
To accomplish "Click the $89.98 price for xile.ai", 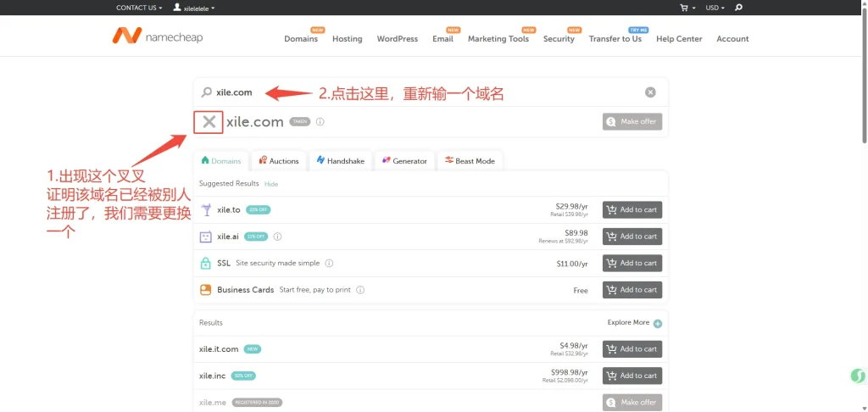I will [x=576, y=232].
